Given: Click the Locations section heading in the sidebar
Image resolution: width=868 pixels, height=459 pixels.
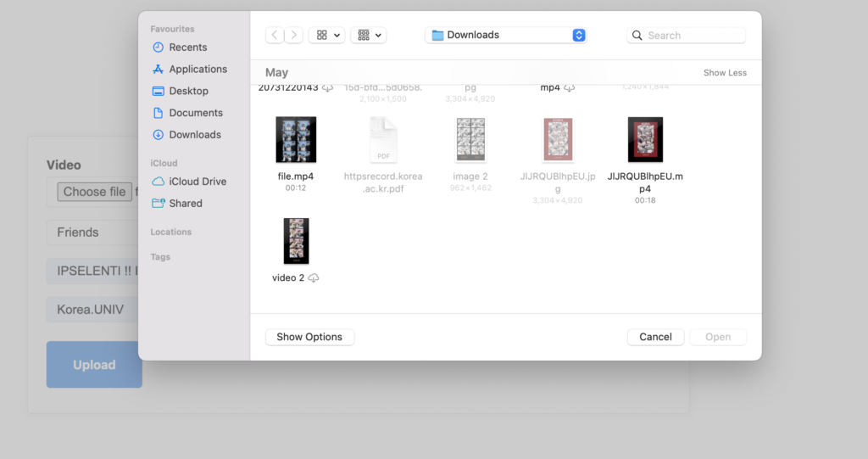Looking at the screenshot, I should tap(171, 232).
